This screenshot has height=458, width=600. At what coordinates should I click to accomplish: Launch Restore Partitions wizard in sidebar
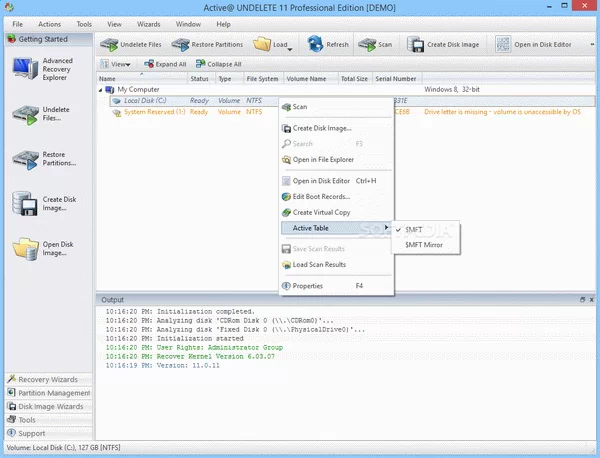(x=45, y=159)
